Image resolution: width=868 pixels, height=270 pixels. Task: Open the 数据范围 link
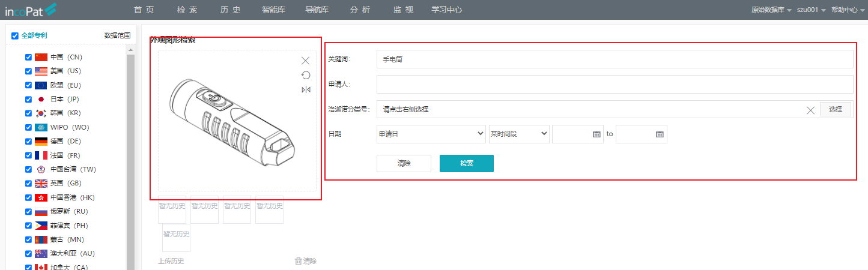pos(117,35)
